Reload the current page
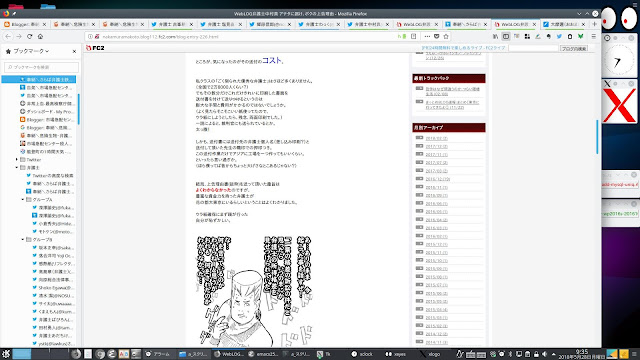Viewport: 640px width, 360px height. 29,36
